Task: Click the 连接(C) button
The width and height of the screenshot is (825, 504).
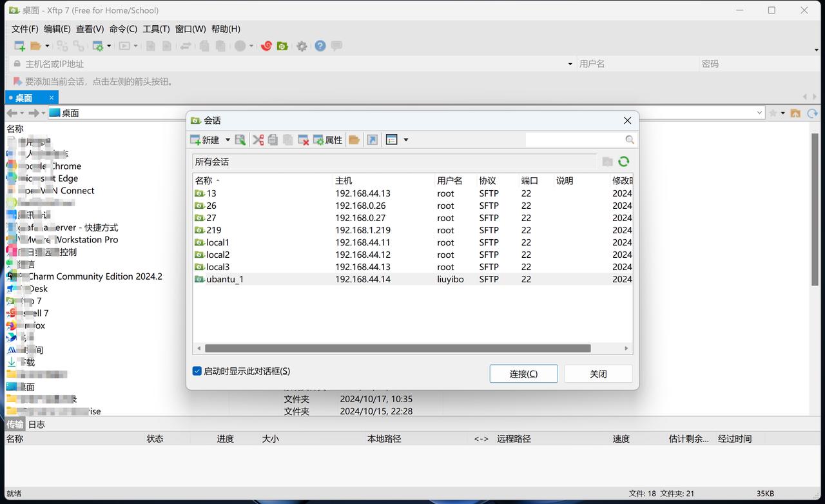Action: (523, 374)
